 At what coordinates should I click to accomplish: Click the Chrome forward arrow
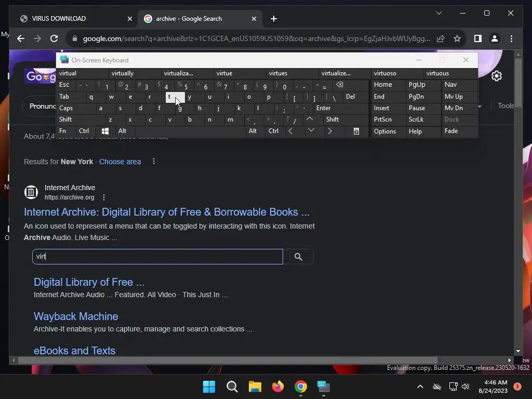[37, 38]
